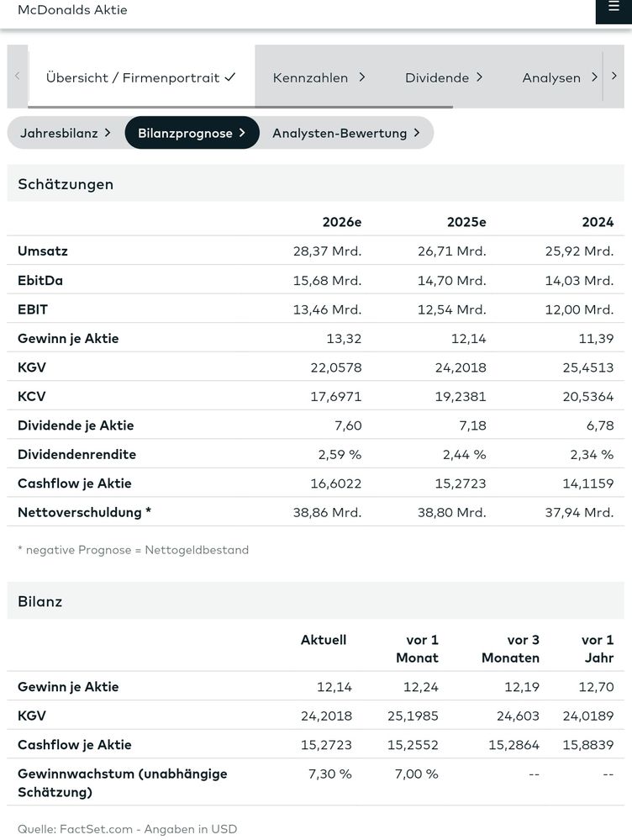This screenshot has height=840, width=632.
Task: Click Gewinn je Aktie value 13,32
Action: 344,338
